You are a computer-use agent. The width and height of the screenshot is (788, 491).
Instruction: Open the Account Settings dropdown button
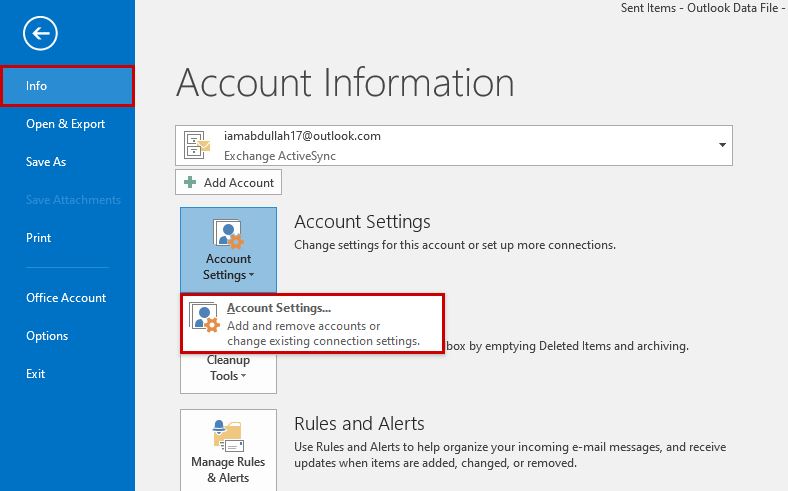pos(228,250)
